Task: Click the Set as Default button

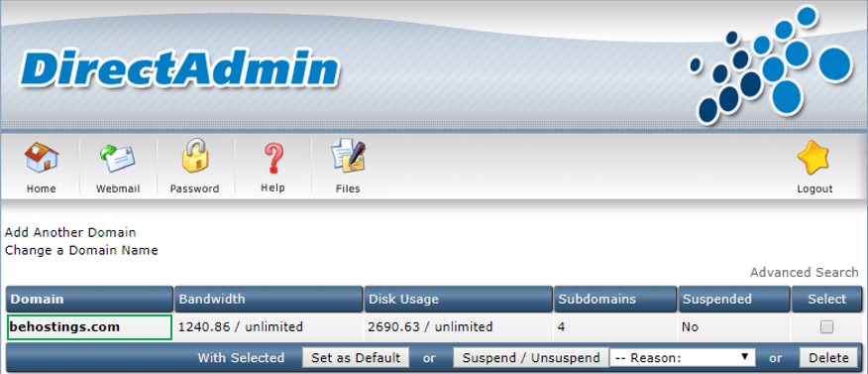Action: pyautogui.click(x=356, y=358)
